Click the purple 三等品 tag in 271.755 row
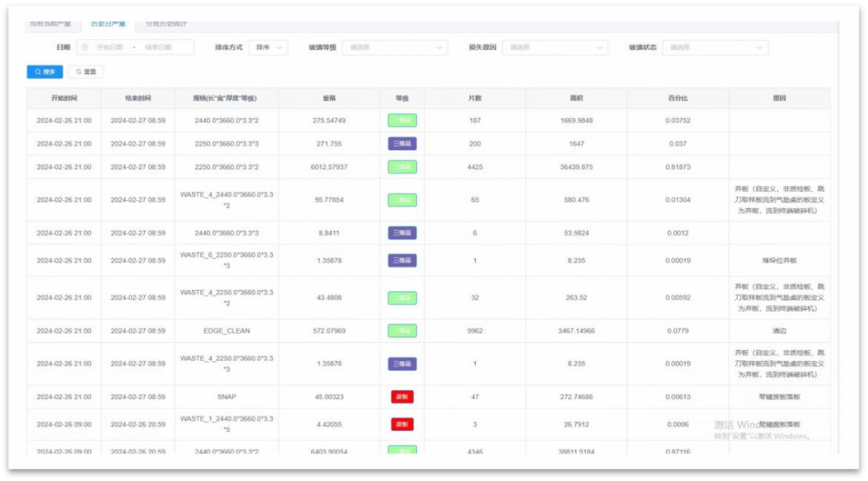This screenshot has height=481, width=868. [402, 144]
